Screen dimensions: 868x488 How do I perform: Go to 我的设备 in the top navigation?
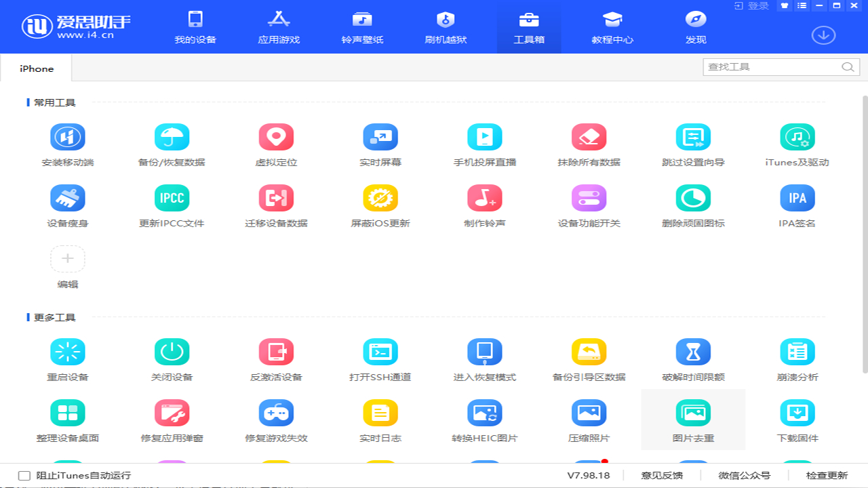pos(195,27)
